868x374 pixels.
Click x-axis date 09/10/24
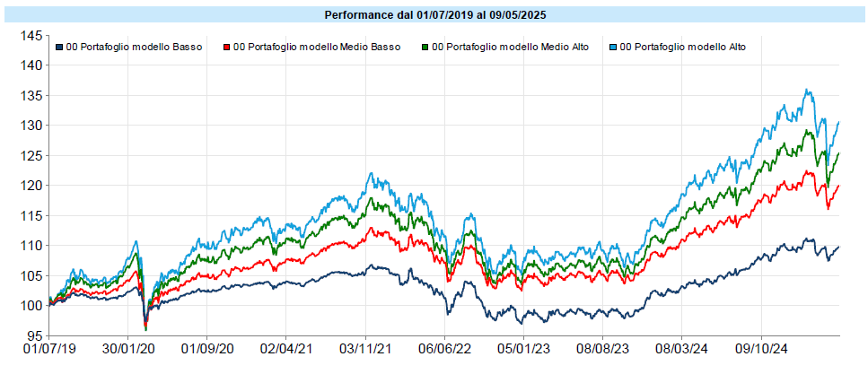click(x=761, y=349)
